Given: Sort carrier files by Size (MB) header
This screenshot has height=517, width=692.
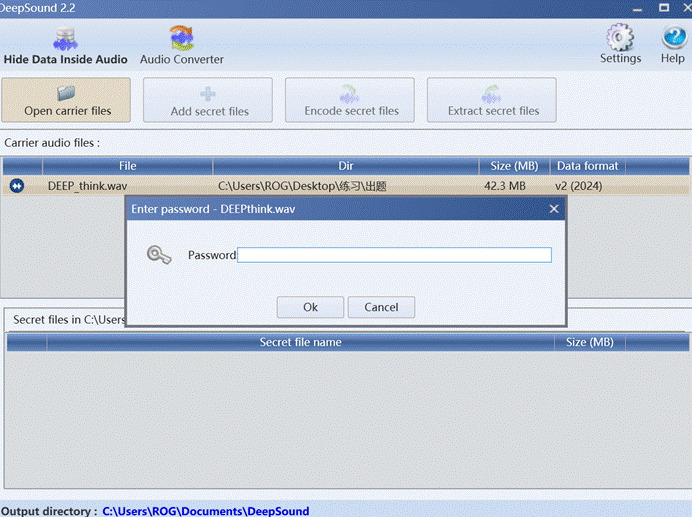Looking at the screenshot, I should click(x=515, y=166).
